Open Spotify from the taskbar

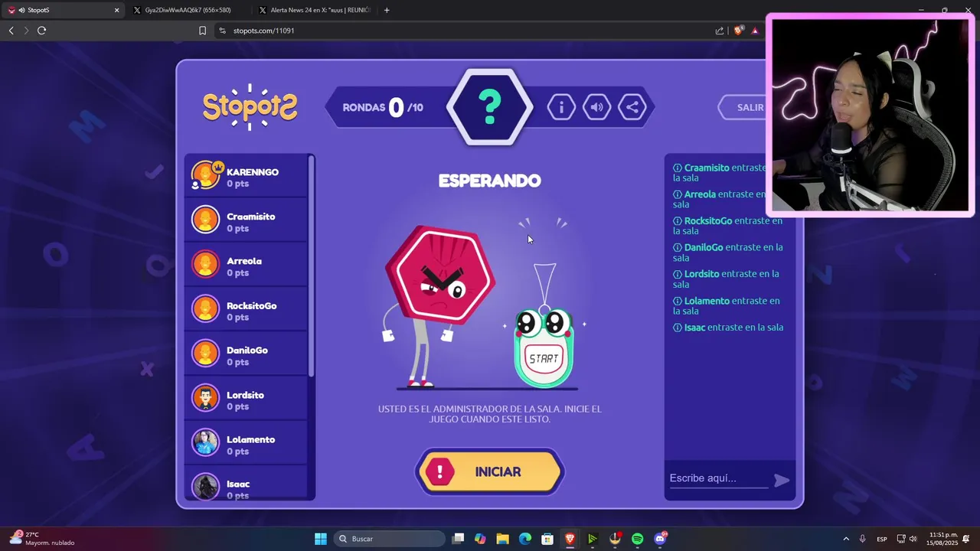point(638,539)
